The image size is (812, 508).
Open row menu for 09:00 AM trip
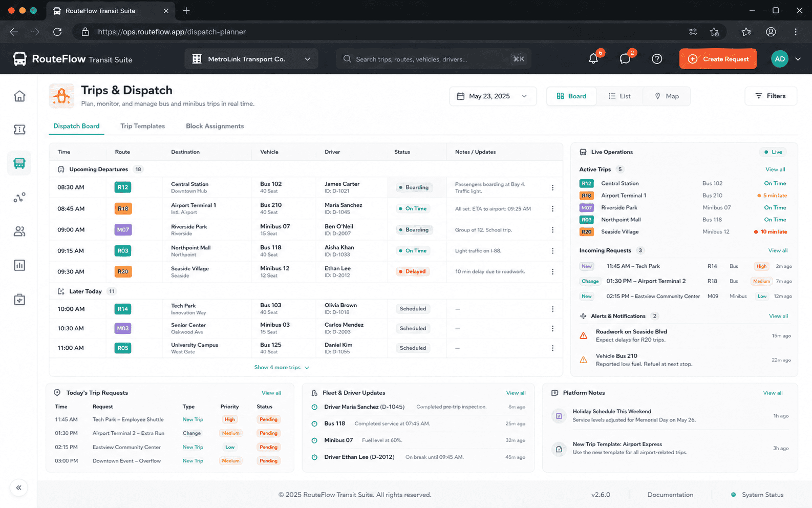tap(552, 230)
